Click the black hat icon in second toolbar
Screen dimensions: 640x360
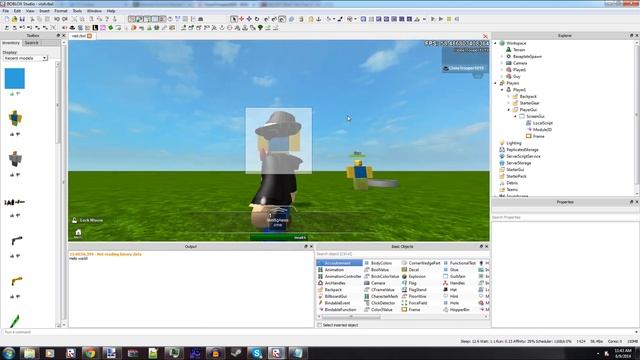point(72,28)
